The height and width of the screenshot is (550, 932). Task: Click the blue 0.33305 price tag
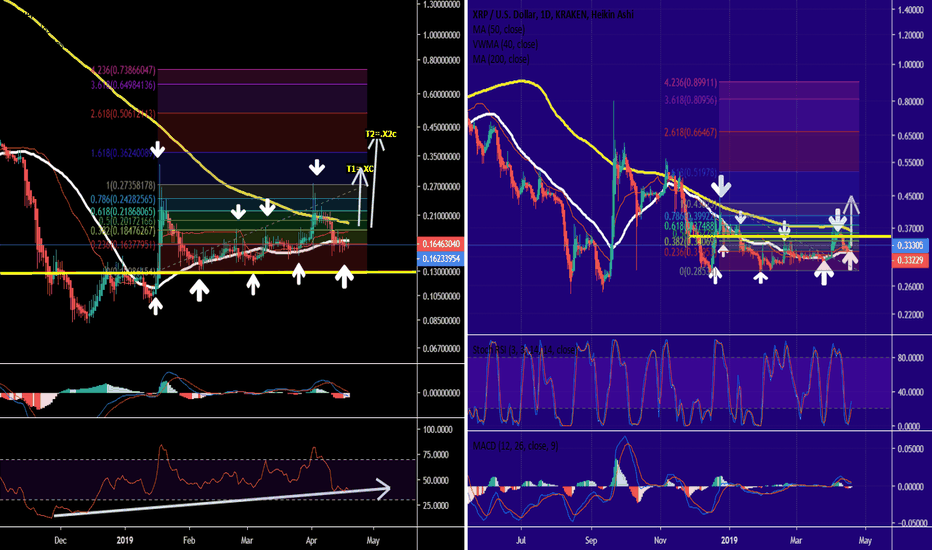(x=910, y=245)
